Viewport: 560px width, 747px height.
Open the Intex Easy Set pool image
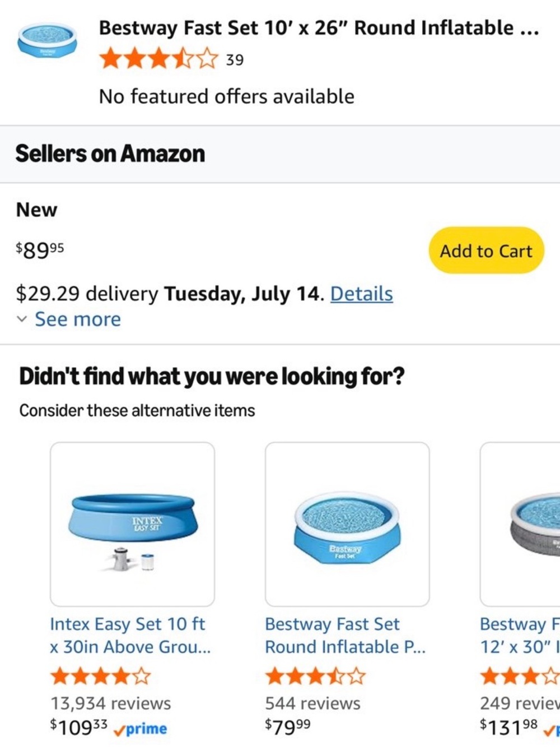pos(132,524)
